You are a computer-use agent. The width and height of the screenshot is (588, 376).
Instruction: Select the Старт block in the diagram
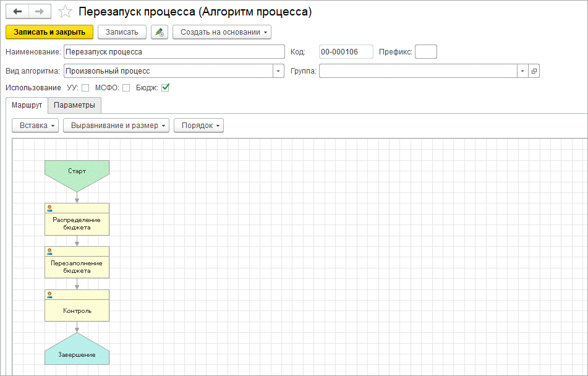77,171
